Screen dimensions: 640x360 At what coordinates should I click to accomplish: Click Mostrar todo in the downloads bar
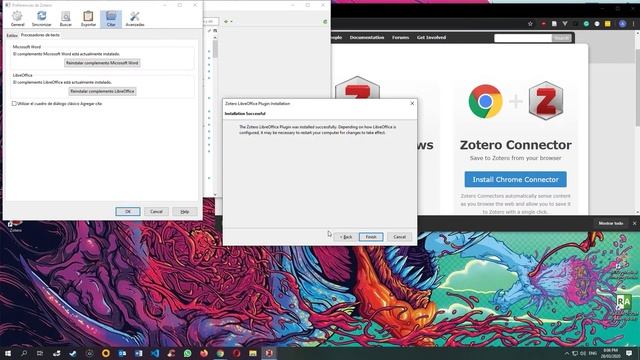611,223
